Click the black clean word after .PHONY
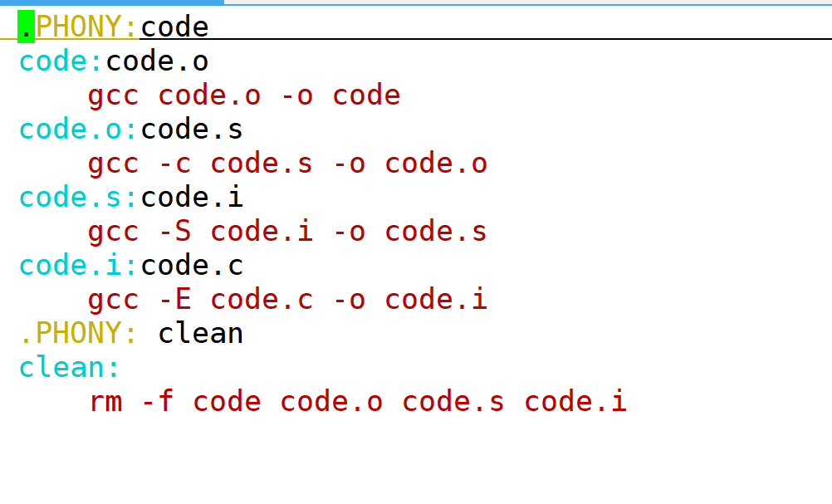The height and width of the screenshot is (504, 832). pyautogui.click(x=201, y=333)
